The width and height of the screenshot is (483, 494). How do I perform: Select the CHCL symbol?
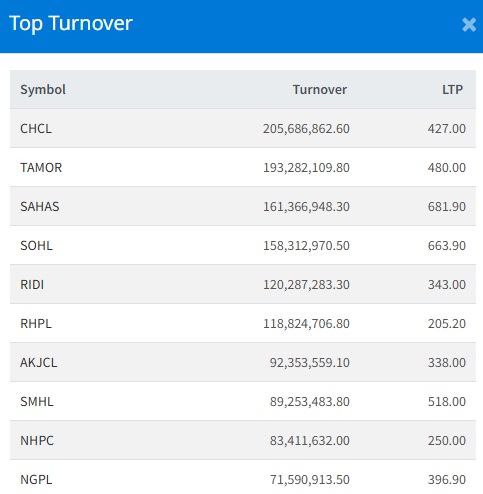[36, 129]
